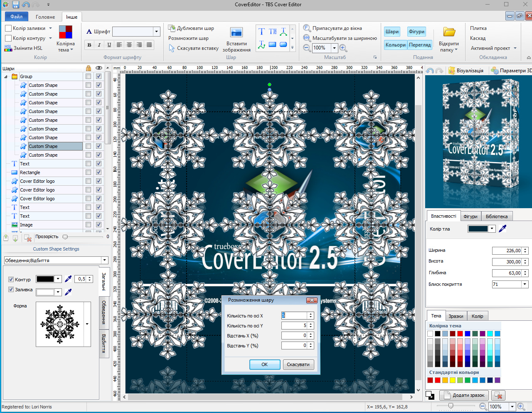Click the Додати зразок button
Viewport: 532px width, 413px height.
coord(464,396)
